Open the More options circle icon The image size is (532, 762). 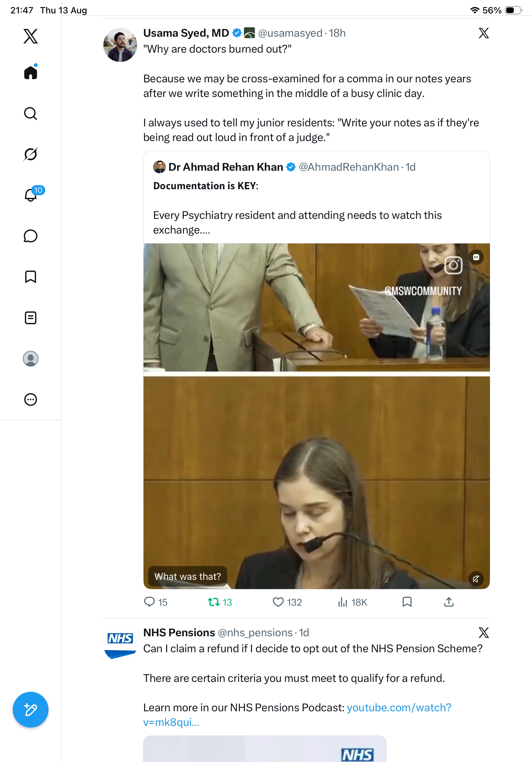pos(31,399)
